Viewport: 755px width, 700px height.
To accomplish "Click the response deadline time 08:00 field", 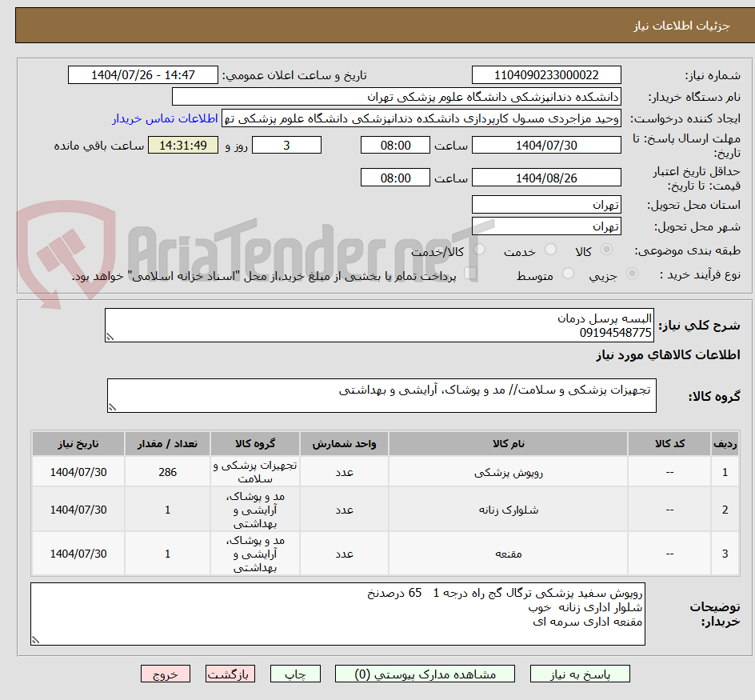I will coord(395,145).
